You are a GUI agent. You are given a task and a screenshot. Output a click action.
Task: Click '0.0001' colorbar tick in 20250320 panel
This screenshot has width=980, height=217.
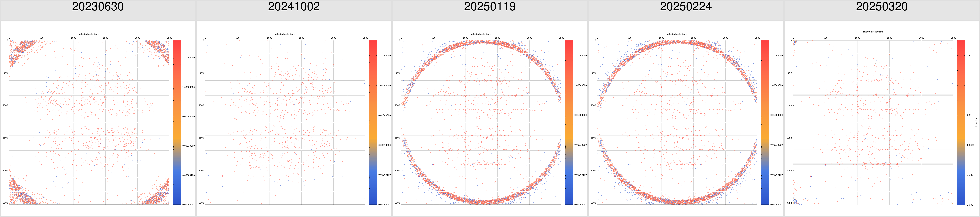pos(971,145)
